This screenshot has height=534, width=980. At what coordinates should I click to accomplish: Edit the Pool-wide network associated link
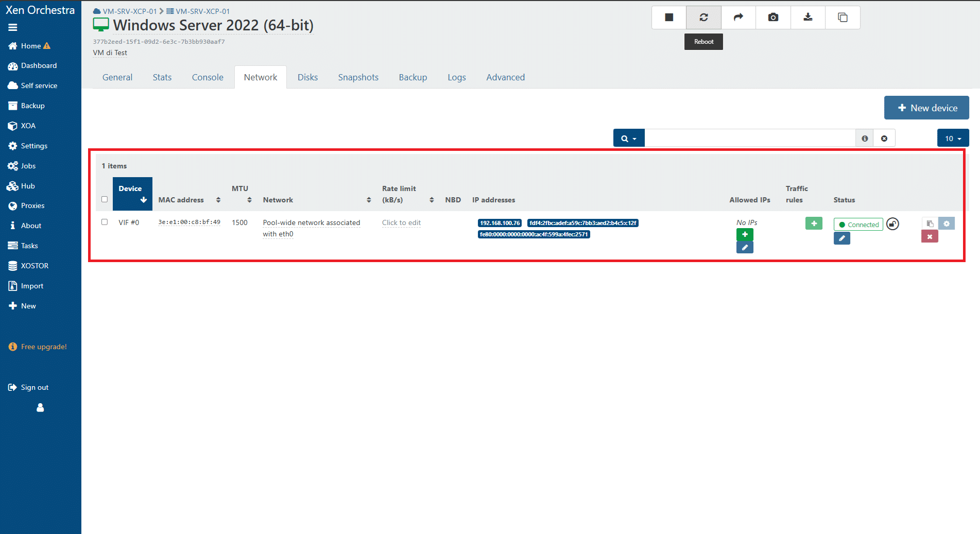coord(312,228)
